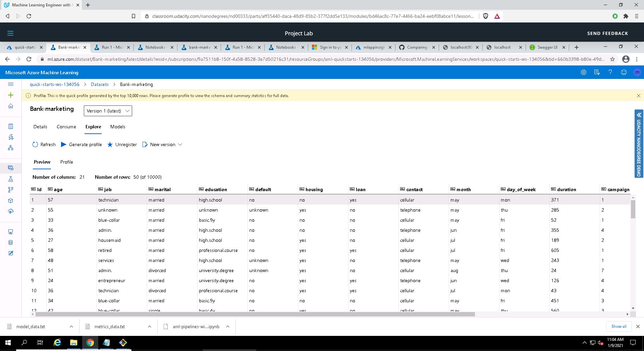This screenshot has height=351, width=644.
Task: Open the help question mark icon
Action: (x=610, y=73)
